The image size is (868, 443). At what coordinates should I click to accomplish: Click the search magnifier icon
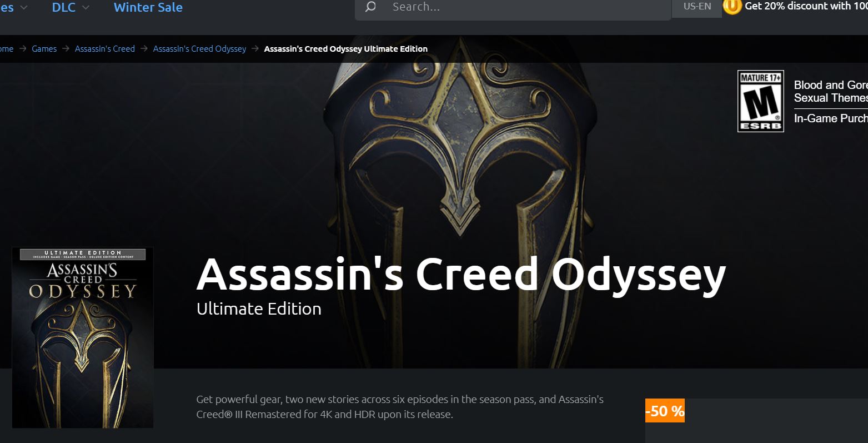point(370,7)
